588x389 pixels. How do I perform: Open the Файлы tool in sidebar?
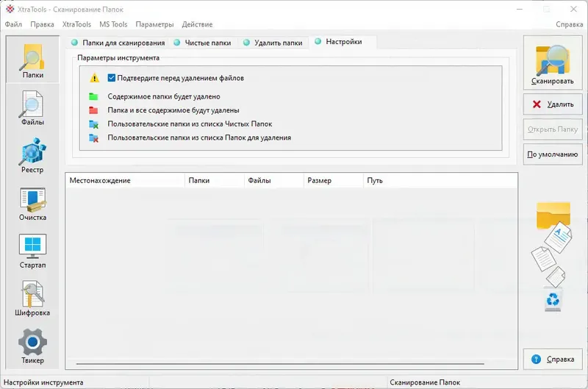32,108
